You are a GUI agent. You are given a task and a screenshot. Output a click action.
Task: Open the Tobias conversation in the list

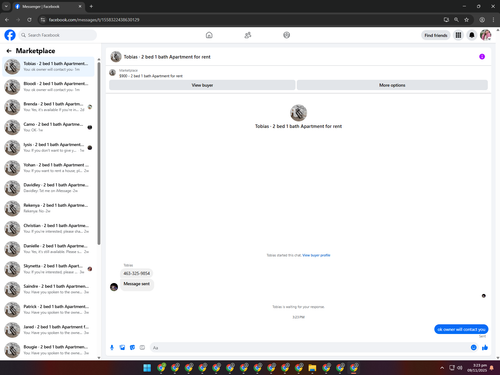pos(49,66)
